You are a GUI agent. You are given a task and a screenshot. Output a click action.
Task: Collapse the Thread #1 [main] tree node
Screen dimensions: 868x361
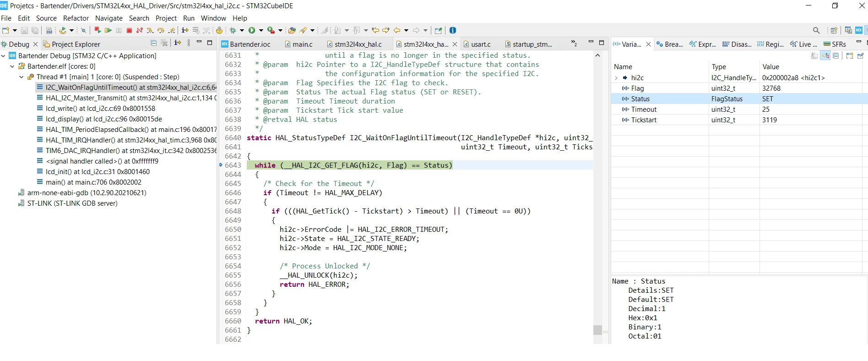21,77
